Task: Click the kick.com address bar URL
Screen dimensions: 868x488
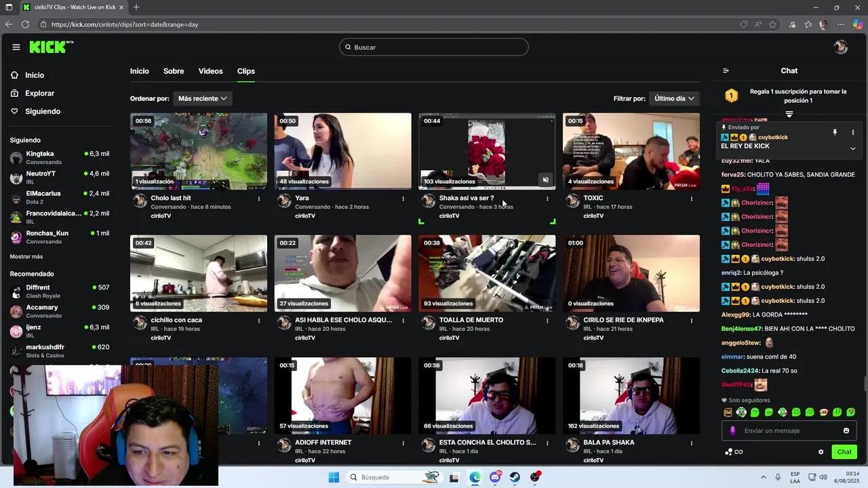Action: (x=125, y=24)
